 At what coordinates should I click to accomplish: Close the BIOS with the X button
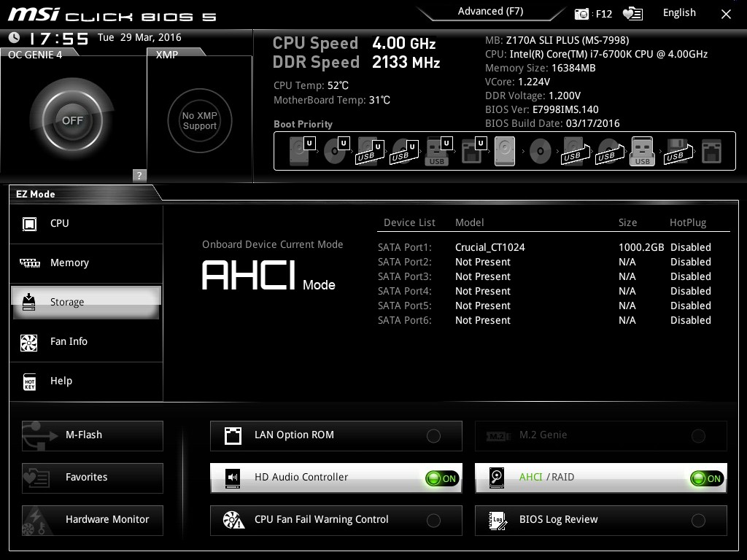coord(726,15)
